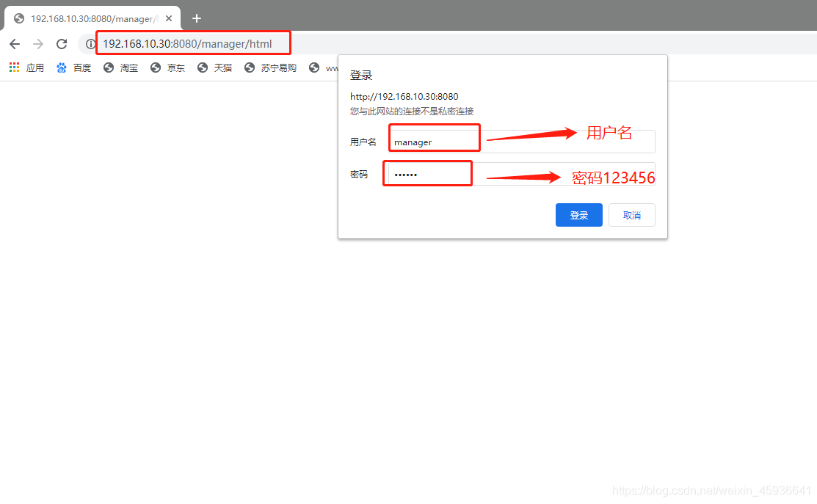
Task: Click the 您与此网站的连接不是私密连接 warning text
Action: 412,111
